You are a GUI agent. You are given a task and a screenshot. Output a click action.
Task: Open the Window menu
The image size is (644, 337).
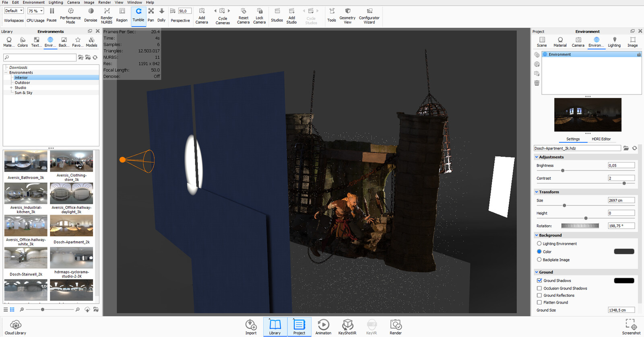[x=134, y=2]
